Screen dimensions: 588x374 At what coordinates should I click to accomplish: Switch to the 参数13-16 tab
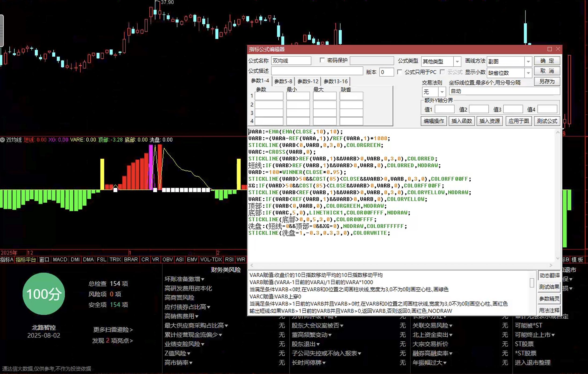pos(336,81)
